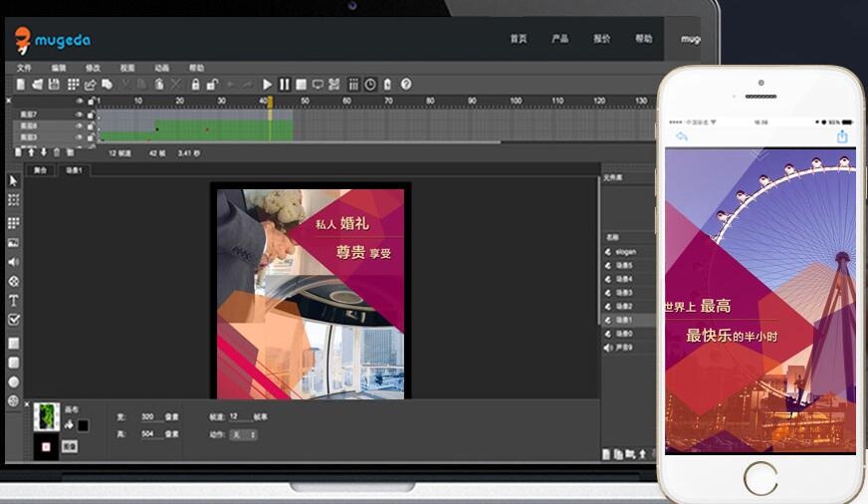Click the QR code icon in the toolbar

[x=333, y=85]
